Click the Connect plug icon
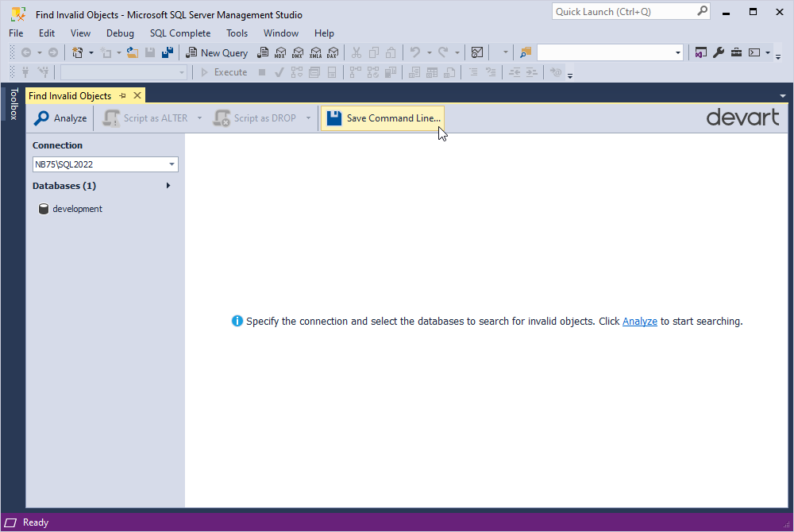This screenshot has height=532, width=794. tap(25, 72)
